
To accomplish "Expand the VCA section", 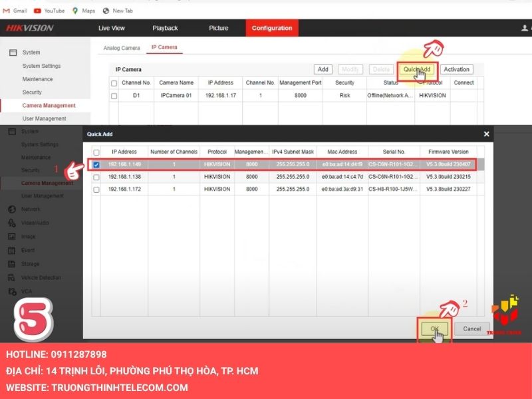I will coord(27,291).
